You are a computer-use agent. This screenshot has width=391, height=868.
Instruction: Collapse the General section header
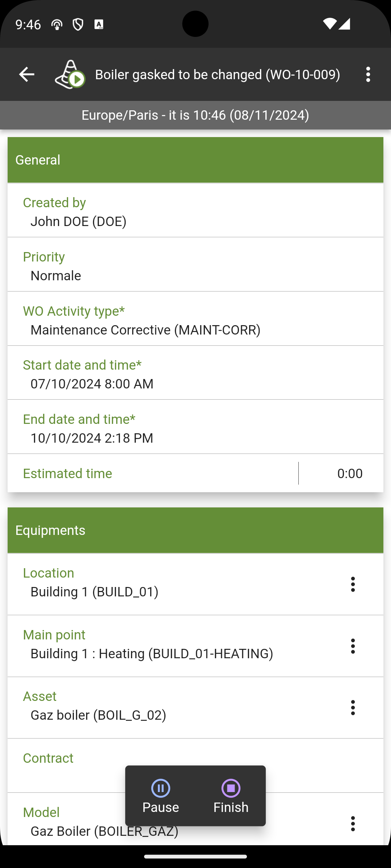coord(195,160)
